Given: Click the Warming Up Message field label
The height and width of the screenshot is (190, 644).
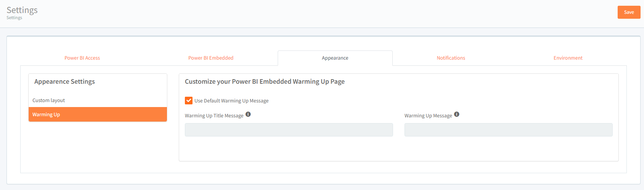Looking at the screenshot, I should (428, 116).
